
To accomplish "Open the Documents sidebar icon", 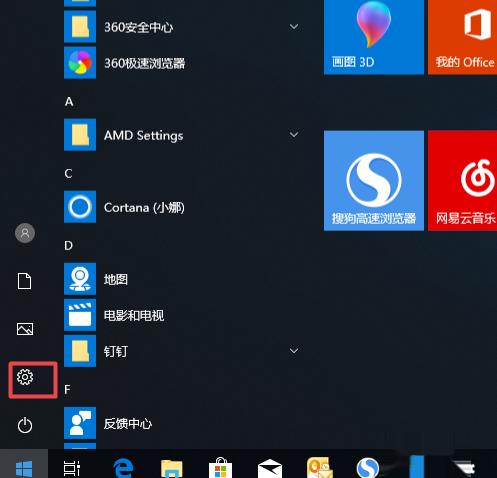I will pyautogui.click(x=25, y=281).
